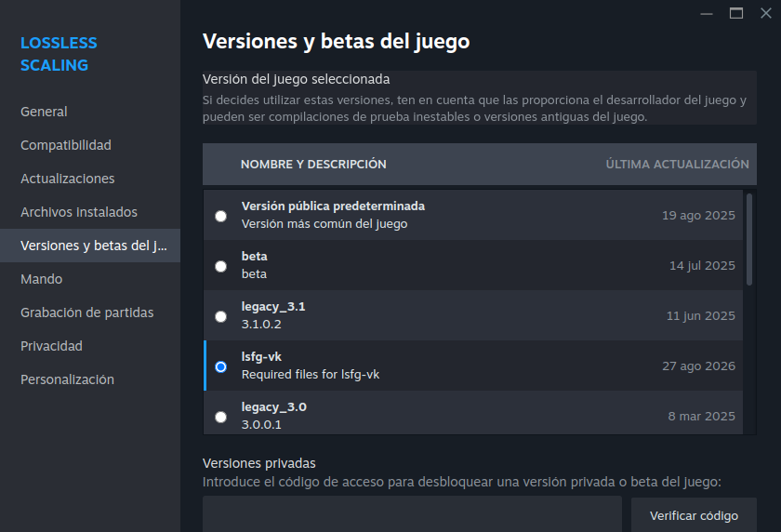Select the lsfg-vk radio button

pos(220,367)
